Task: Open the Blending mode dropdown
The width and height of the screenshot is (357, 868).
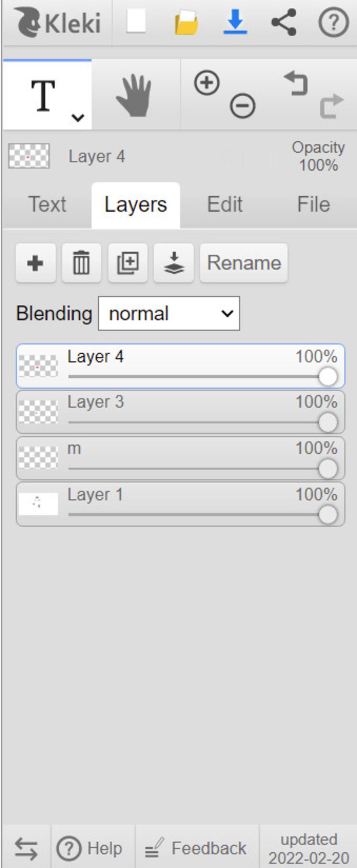Action: tap(169, 314)
